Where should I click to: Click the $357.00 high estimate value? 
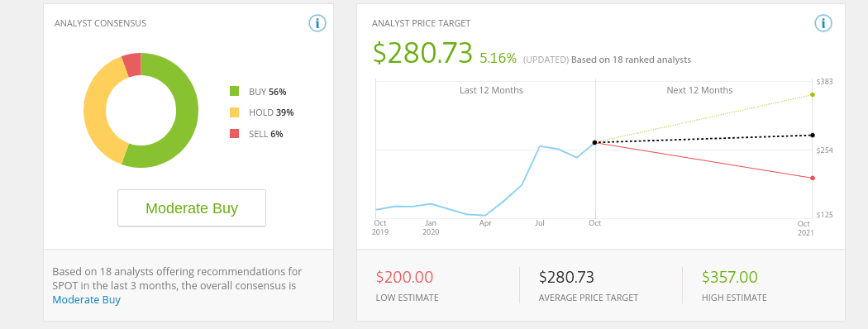click(730, 277)
